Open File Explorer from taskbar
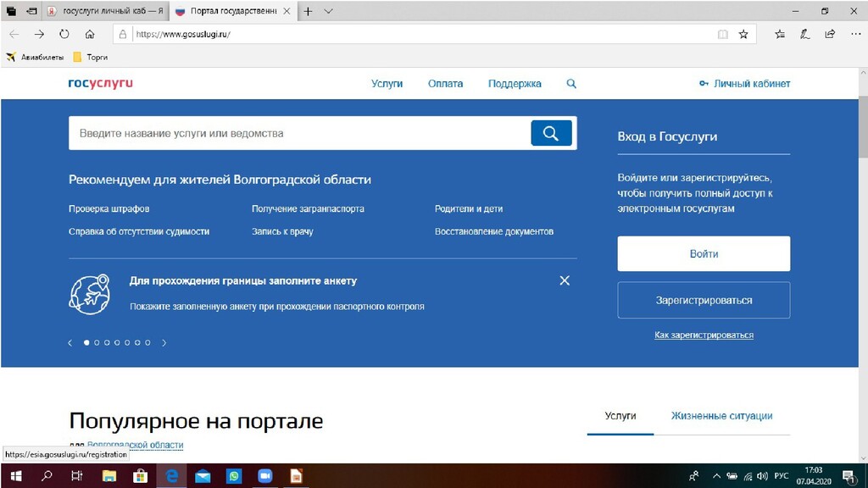Screen dimensions: 868x488 coord(109,476)
